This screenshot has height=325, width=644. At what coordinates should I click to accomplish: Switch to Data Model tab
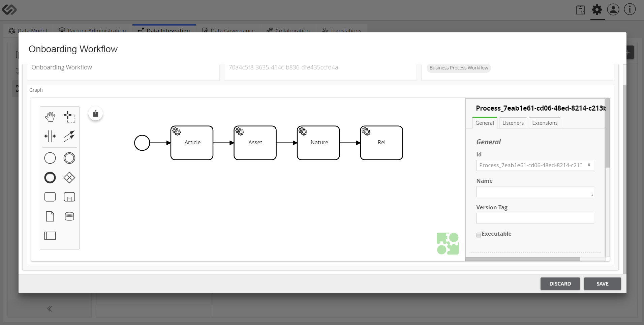(x=28, y=29)
